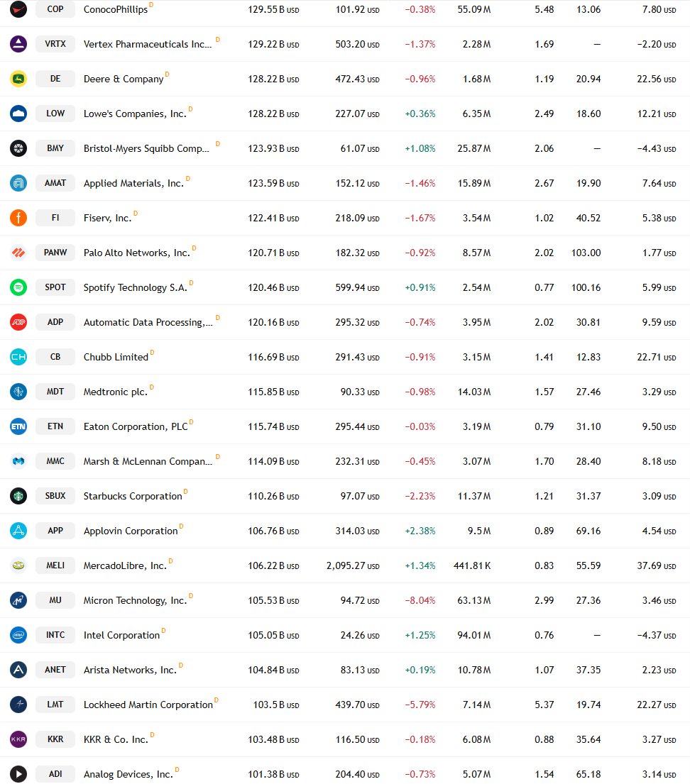Click Starbucks −2.23% change value

[x=420, y=496]
